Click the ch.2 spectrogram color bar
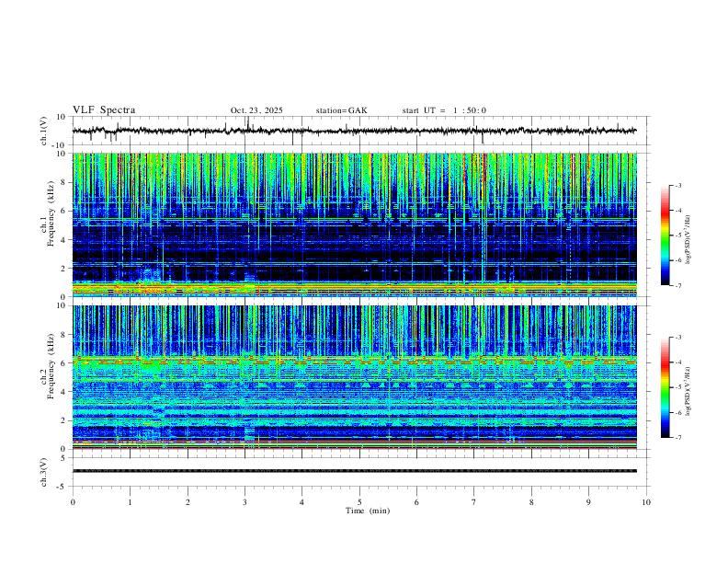The height and width of the screenshot is (563, 728). [665, 387]
